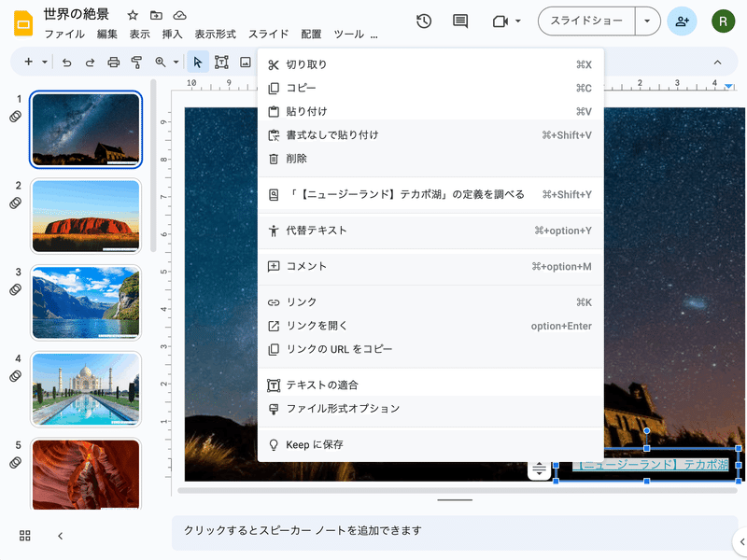Open the 表示 menu
The height and width of the screenshot is (560, 747).
pos(139,35)
